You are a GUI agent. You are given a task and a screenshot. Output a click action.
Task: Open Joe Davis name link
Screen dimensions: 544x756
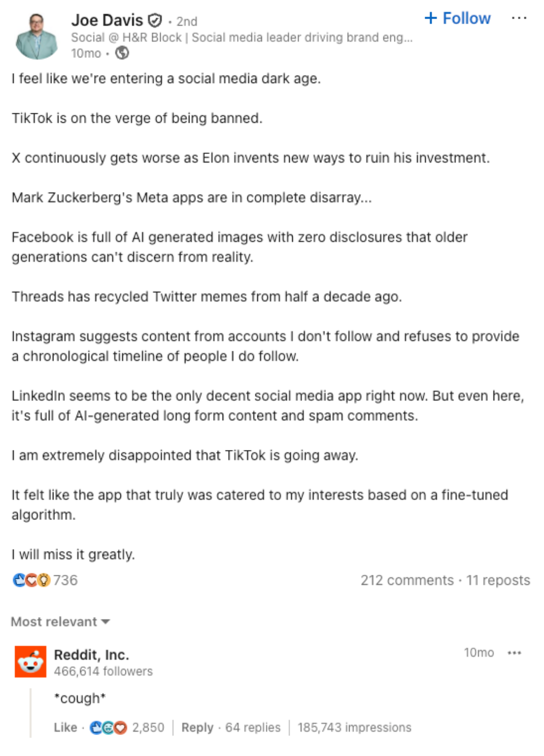point(107,20)
